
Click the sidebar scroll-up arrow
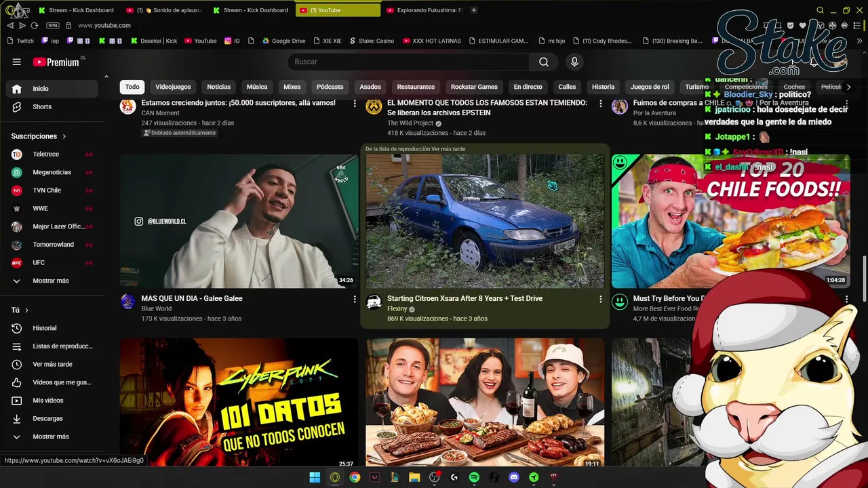tap(106, 76)
